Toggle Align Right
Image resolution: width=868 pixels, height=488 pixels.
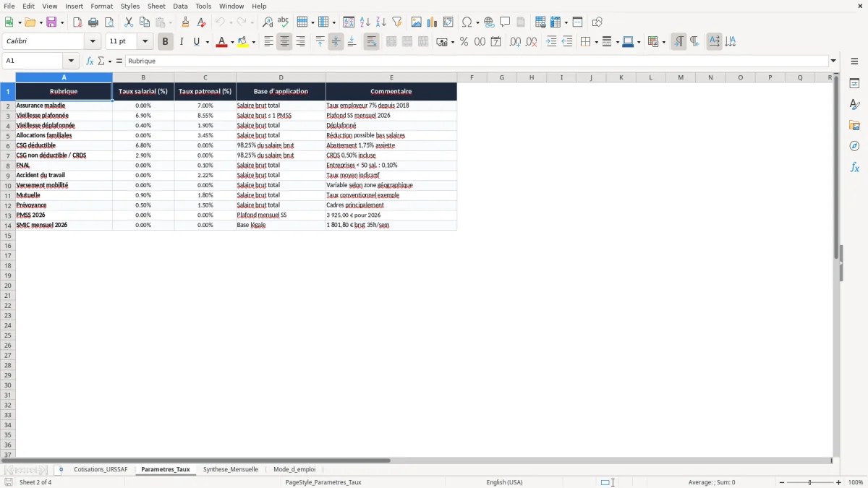[x=300, y=42]
